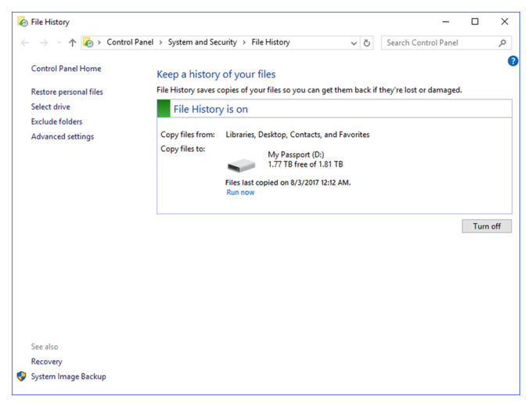Screen dimensions: 532x407
Task: Maximize the File History window
Action: tap(475, 22)
